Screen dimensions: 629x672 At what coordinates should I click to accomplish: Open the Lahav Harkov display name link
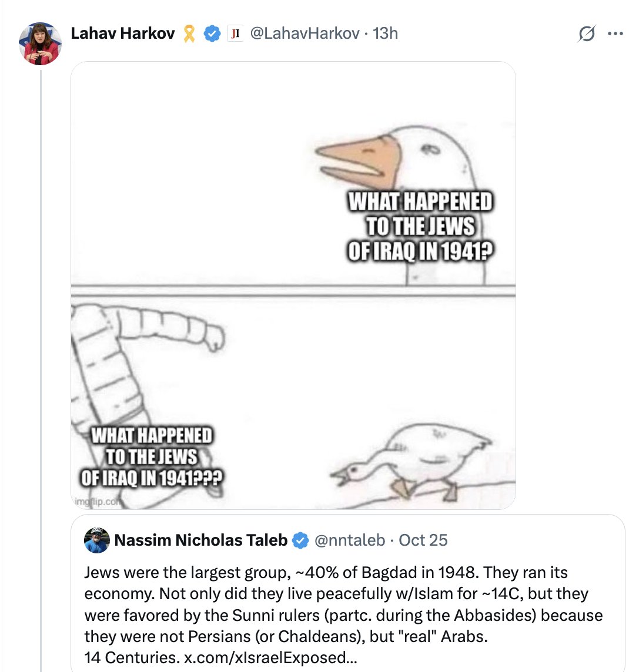[x=122, y=33]
